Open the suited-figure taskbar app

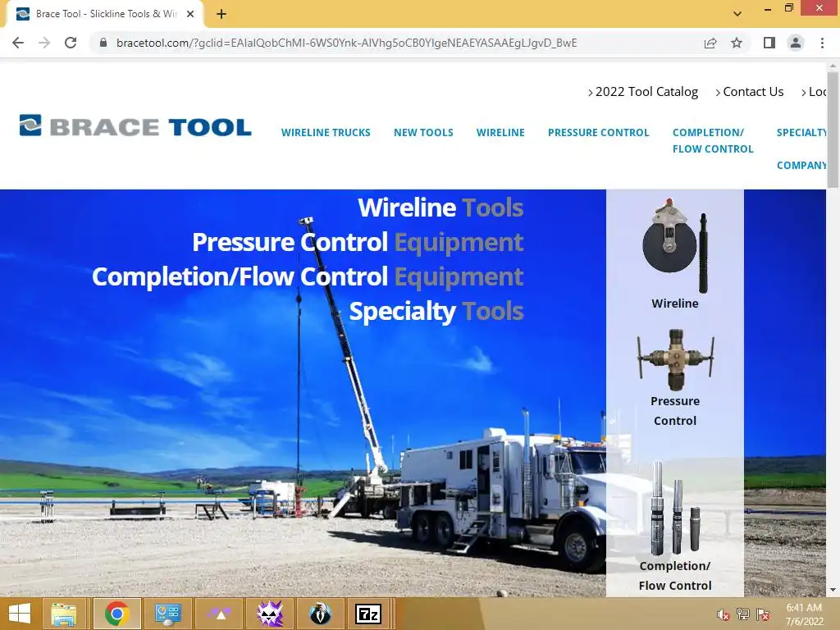point(321,614)
